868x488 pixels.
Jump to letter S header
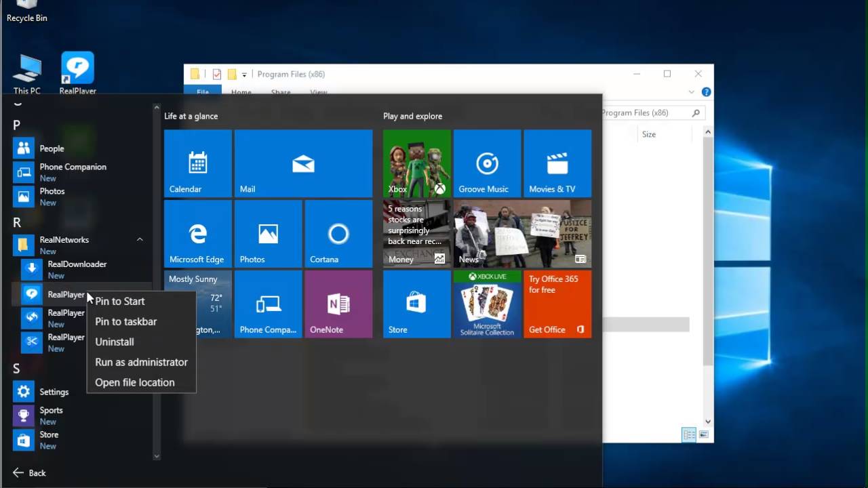(17, 369)
